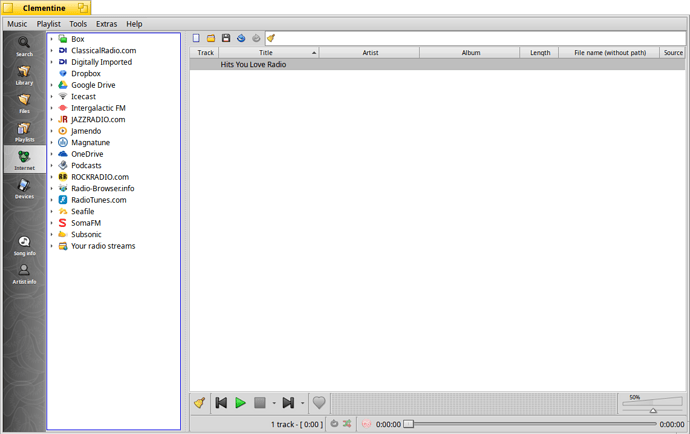Select OneDrive in the tree
690x434 pixels.
click(87, 154)
